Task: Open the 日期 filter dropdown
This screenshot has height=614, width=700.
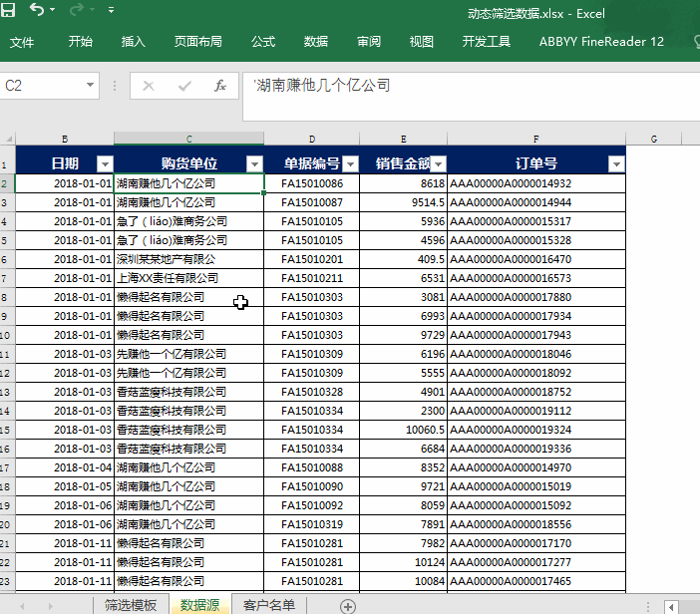Action: pos(105,164)
